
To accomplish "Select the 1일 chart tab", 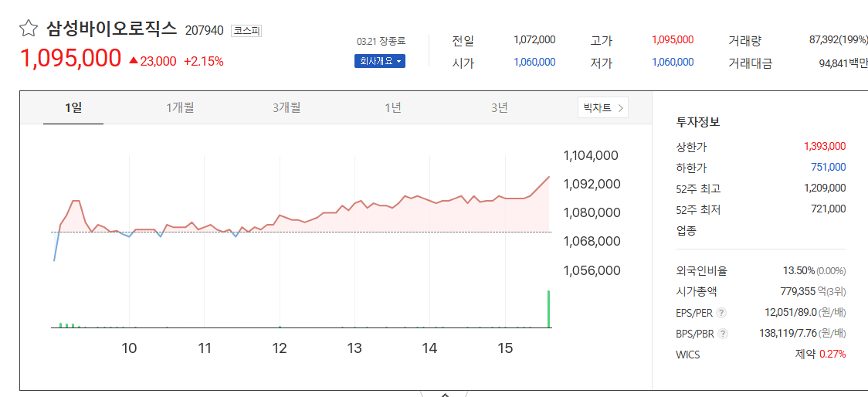I will [73, 108].
